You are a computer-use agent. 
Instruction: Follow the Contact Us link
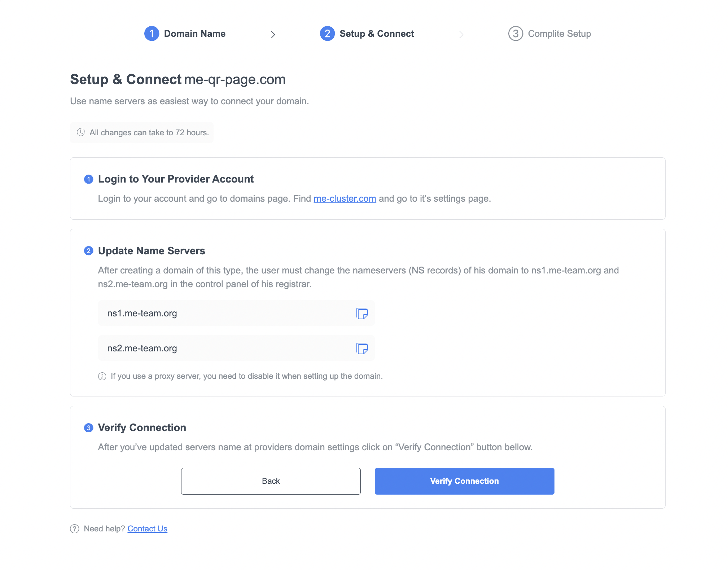[x=147, y=529]
